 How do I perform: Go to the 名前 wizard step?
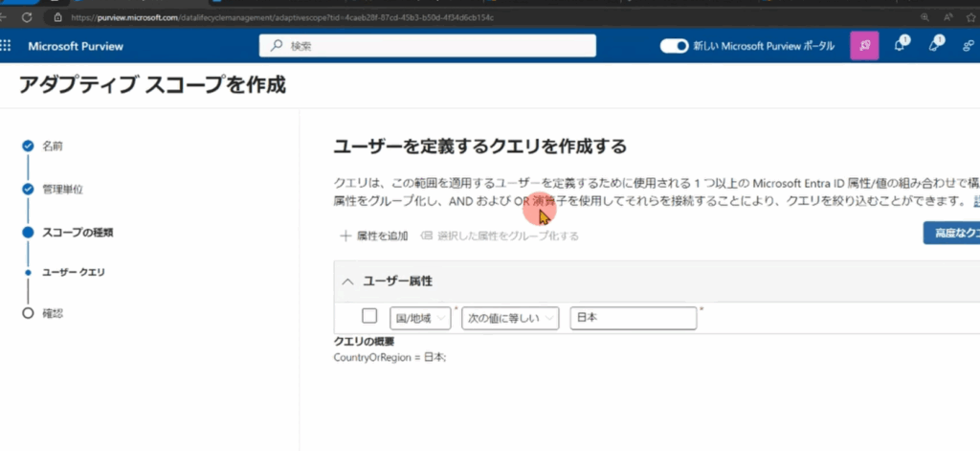coord(54,146)
